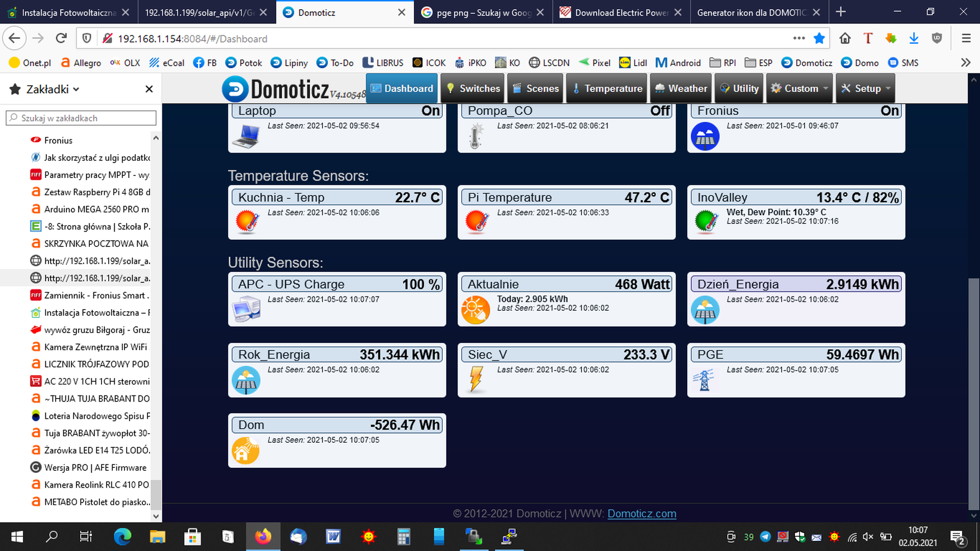Open the Parametry pracy MPPT bookmark
The image size is (980, 551).
(90, 175)
